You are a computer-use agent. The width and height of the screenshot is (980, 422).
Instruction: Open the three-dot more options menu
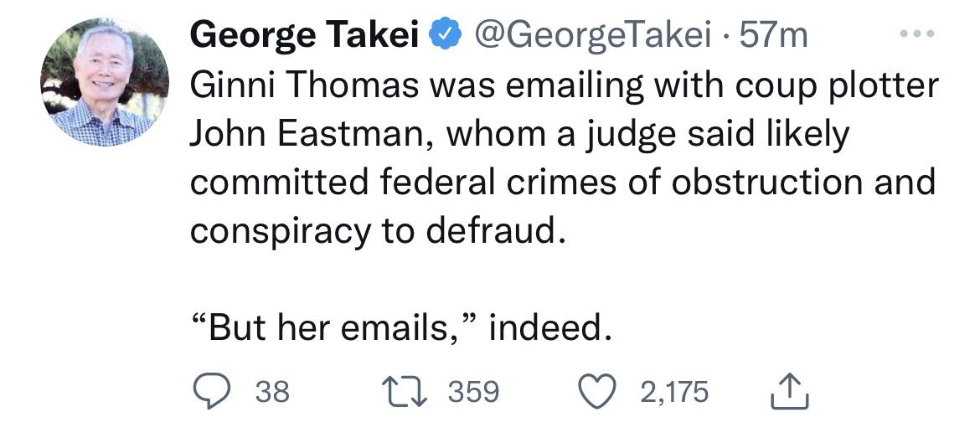[x=917, y=33]
